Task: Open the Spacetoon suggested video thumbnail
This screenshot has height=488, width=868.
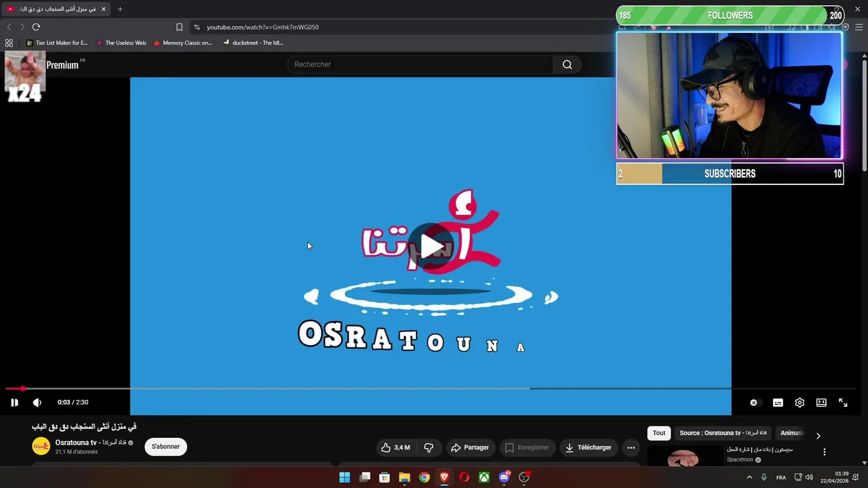Action: [x=684, y=456]
